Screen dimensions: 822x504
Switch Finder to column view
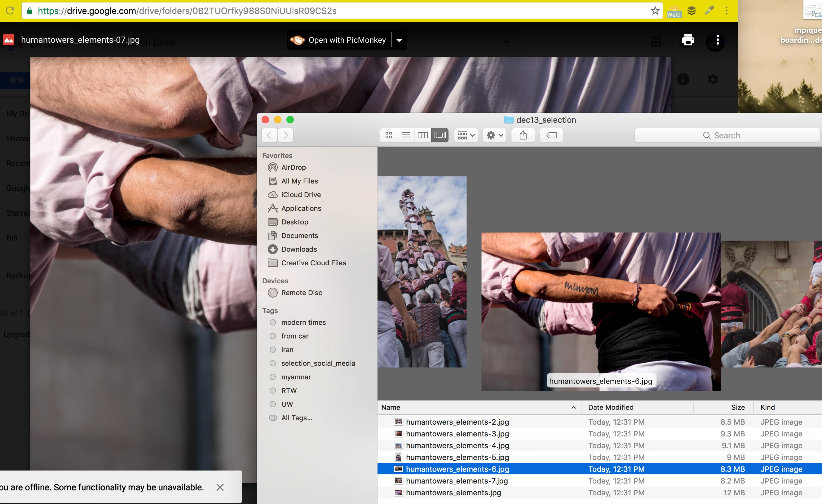coord(423,135)
